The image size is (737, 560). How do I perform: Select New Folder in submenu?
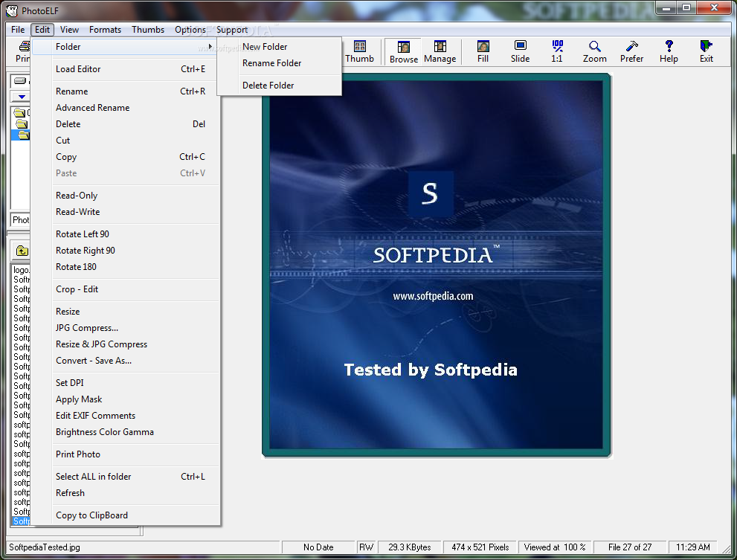pyautogui.click(x=265, y=47)
